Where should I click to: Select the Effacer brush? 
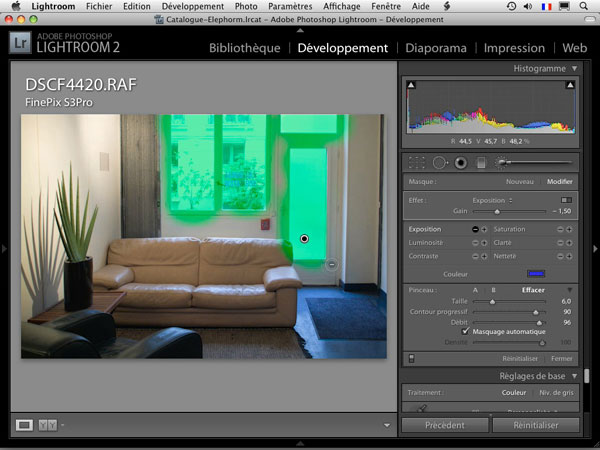(533, 290)
